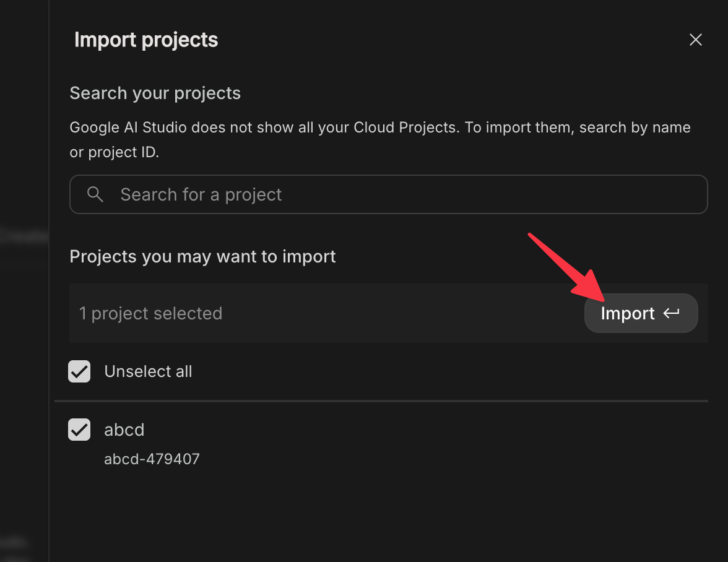This screenshot has width=728, height=562.
Task: Focus the Search for a project field
Action: point(396,194)
